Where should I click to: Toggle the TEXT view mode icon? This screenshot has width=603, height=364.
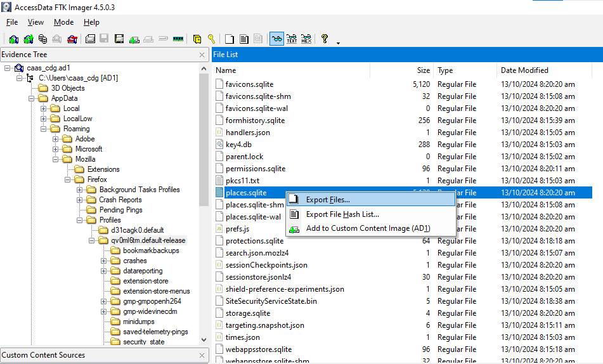(292, 39)
